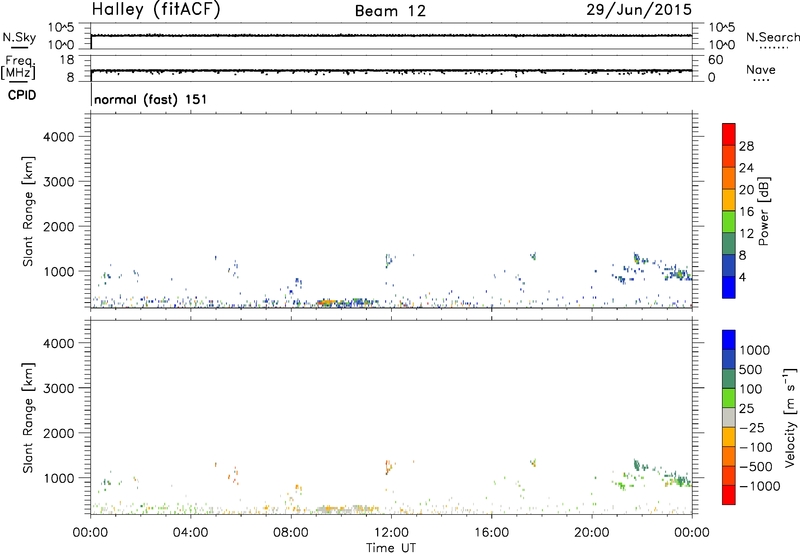Click the '3000' tick in velocity panel

point(59,388)
